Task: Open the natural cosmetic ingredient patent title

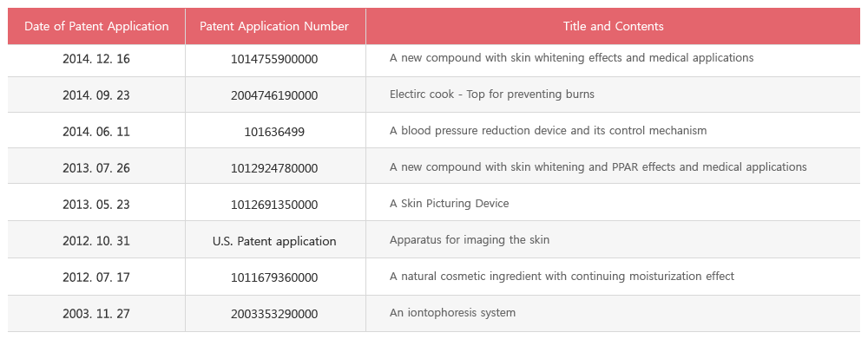Action: (x=562, y=276)
